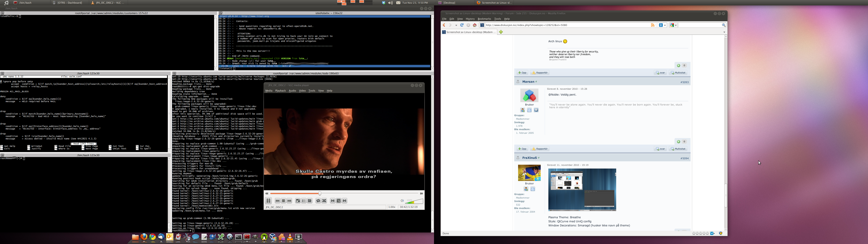
Task: Click VLC faster forward arrows beside seek bar
Action: click(x=421, y=193)
